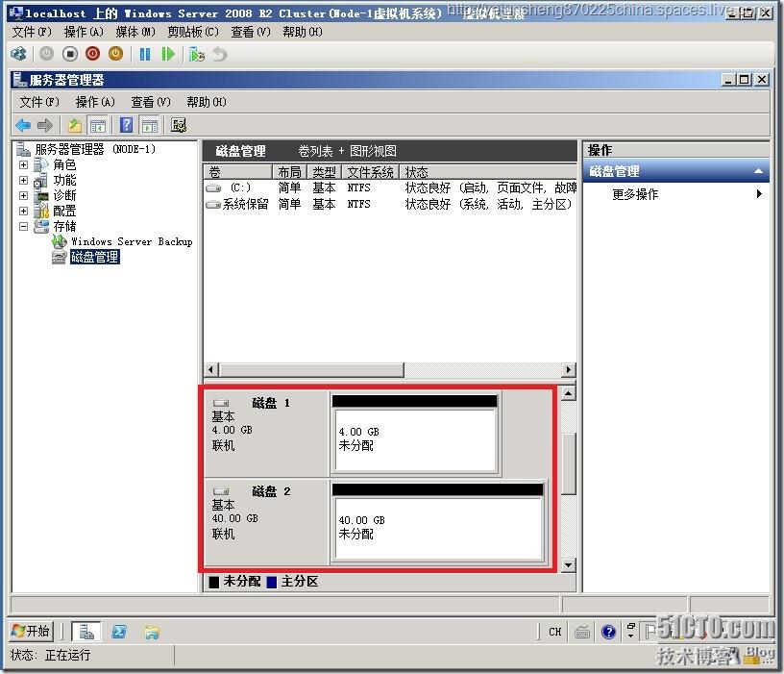The image size is (784, 674).
Task: Expand the 角色 tree node
Action: 23,164
